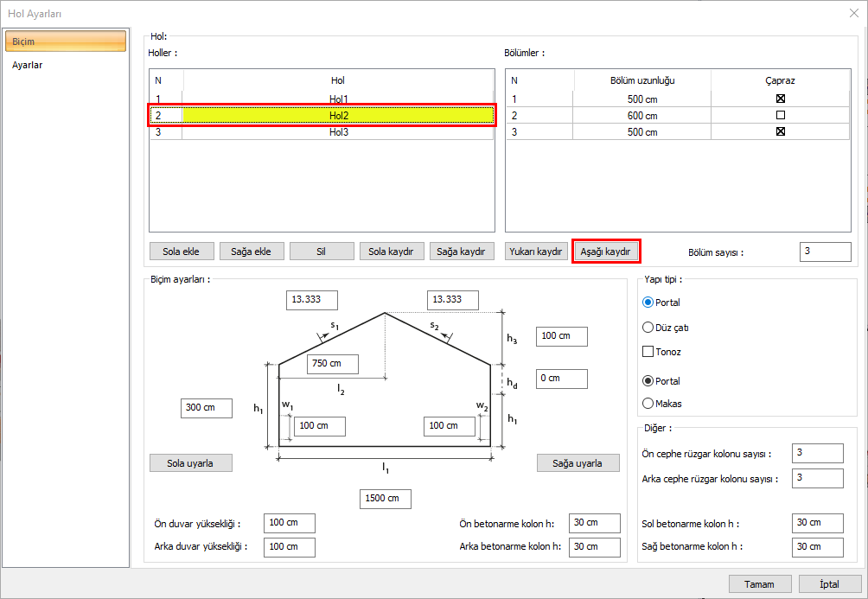Delete the hall with Sil button
Screen dimensions: 868x599
322,252
